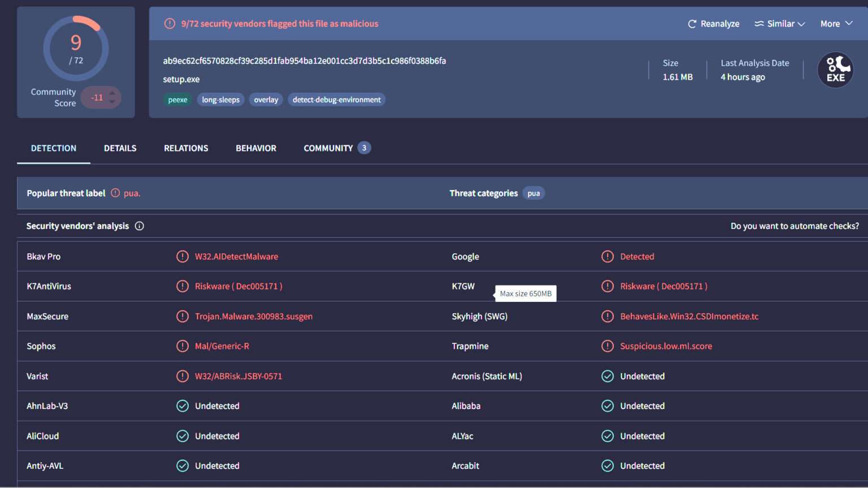Viewport: 868px width, 488px height.
Task: Switch to the Behavior tab
Action: [x=255, y=148]
